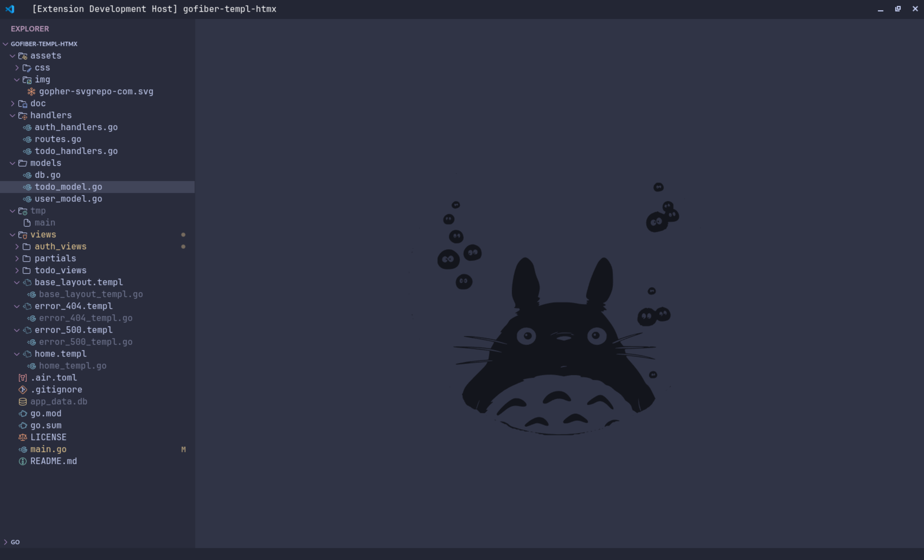The width and height of the screenshot is (924, 560).
Task: Click templ icon beside base_layout.templ
Action: (x=27, y=283)
